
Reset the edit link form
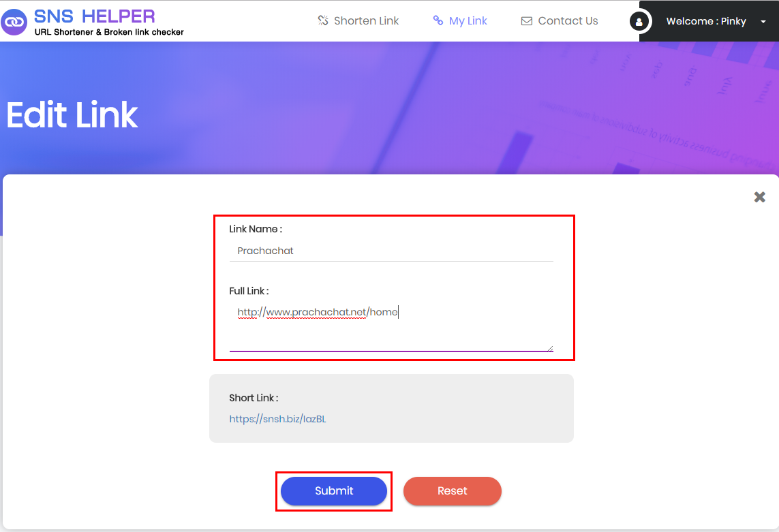452,490
